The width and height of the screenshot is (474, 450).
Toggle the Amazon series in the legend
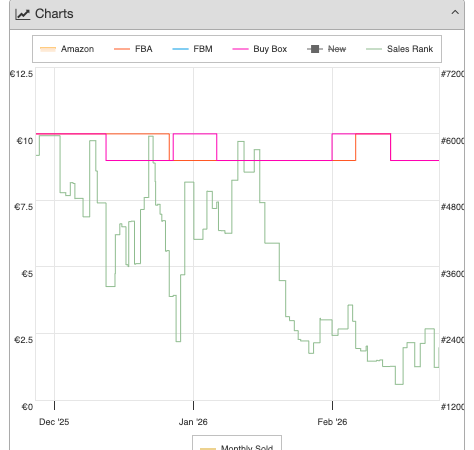[x=67, y=49]
